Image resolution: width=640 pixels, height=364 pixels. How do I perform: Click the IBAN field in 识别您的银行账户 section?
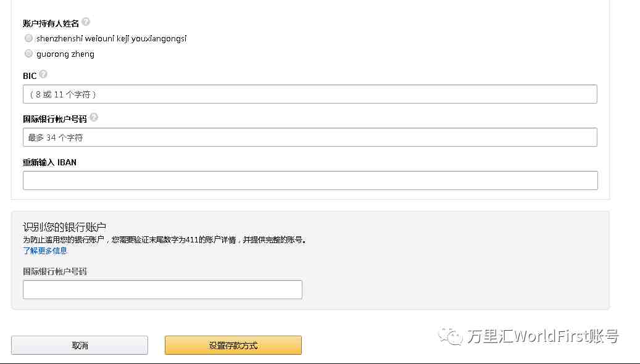pos(162,290)
